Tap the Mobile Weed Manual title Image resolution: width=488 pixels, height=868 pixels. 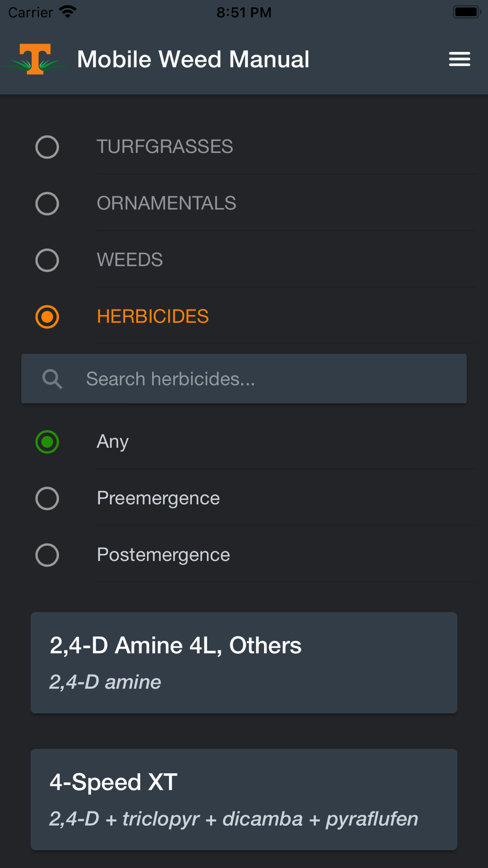click(193, 60)
